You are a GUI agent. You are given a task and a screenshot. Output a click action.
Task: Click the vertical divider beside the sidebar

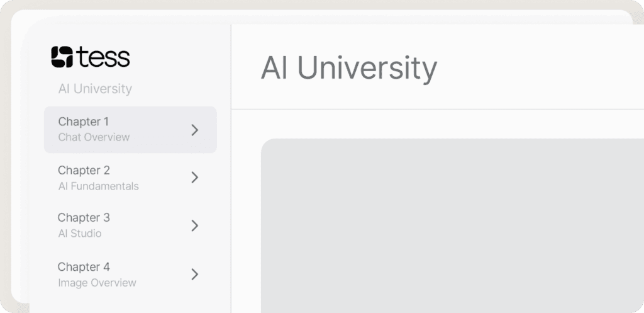231,169
